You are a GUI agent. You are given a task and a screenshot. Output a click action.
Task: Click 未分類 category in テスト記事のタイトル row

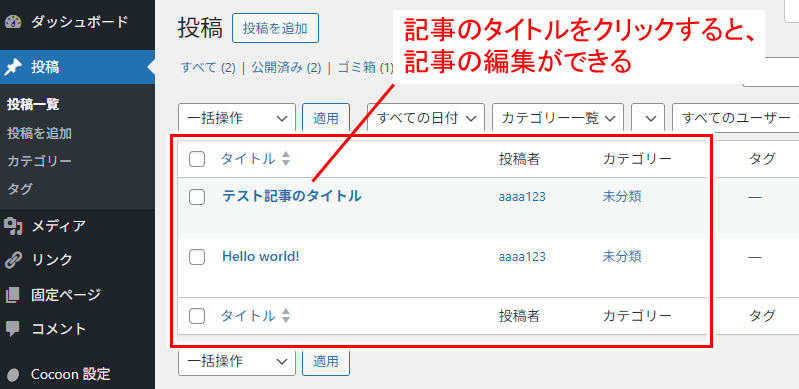[x=622, y=197]
